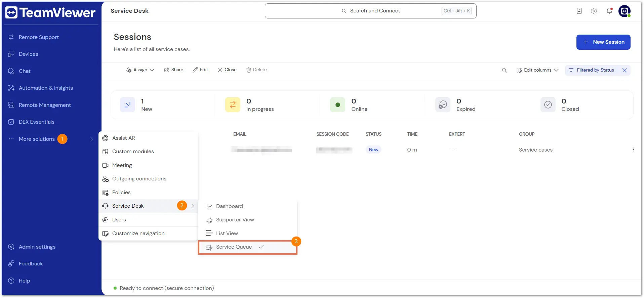
Task: Open Admin settings
Action: click(x=37, y=247)
